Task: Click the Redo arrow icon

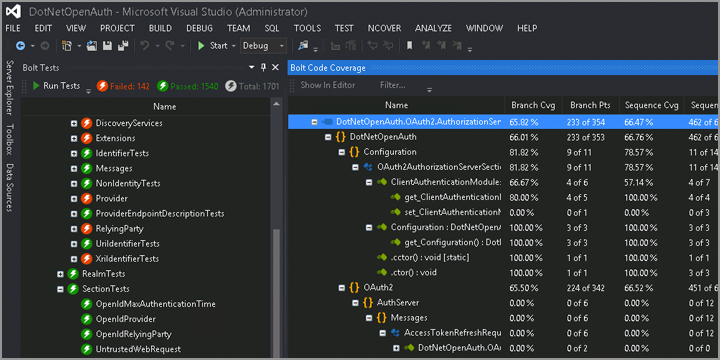Action: [x=169, y=46]
